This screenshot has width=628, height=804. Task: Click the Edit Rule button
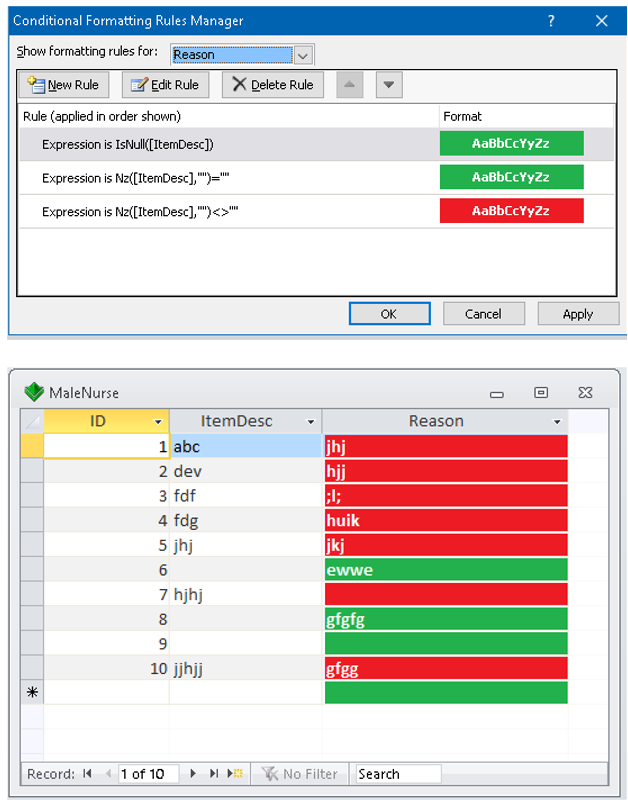165,85
